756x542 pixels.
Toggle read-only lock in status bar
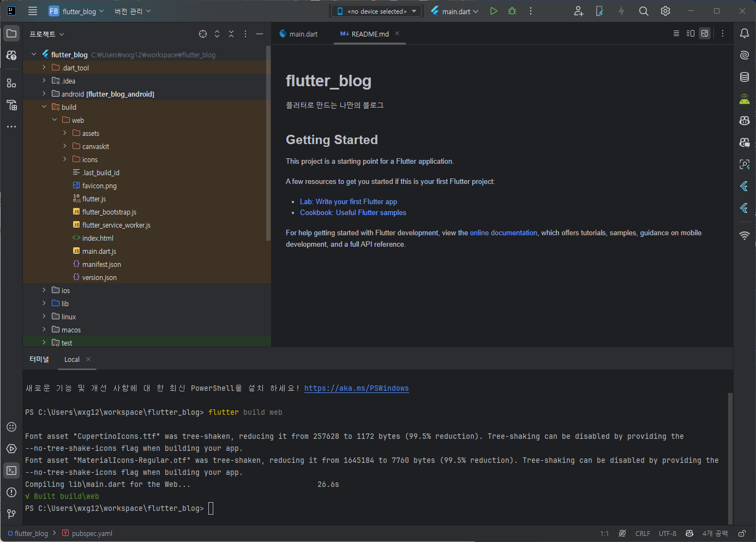[742, 533]
